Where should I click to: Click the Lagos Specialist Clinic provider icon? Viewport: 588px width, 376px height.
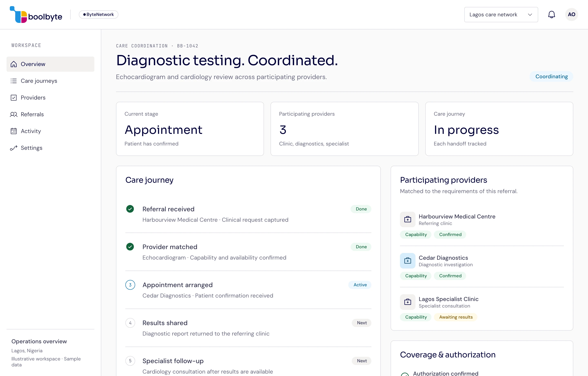click(408, 302)
